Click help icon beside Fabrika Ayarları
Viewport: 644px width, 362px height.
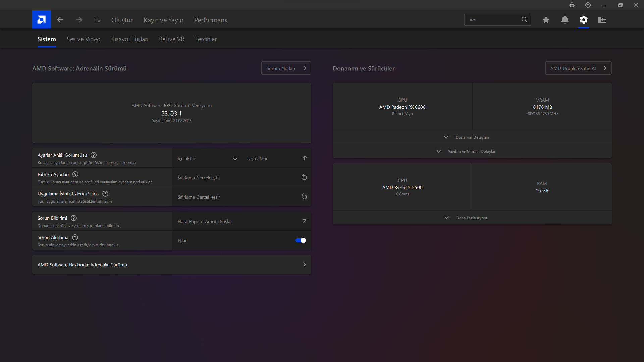[75, 174]
